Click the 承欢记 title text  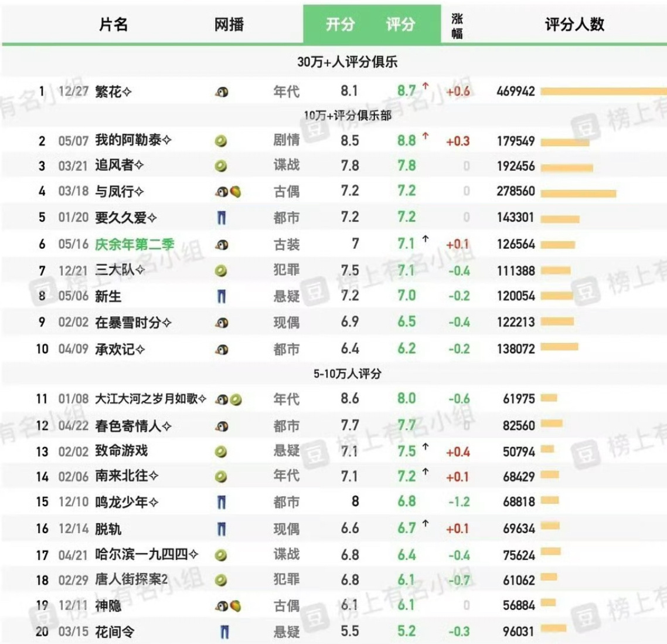(120, 349)
